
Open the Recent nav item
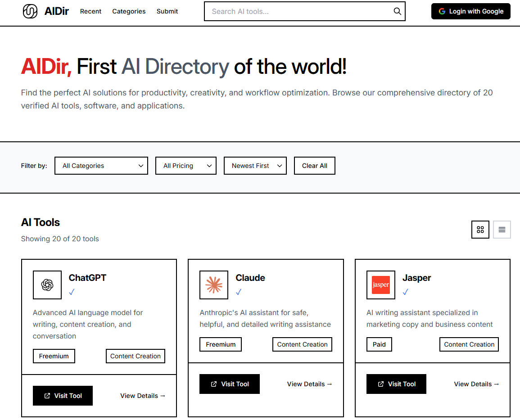(90, 11)
